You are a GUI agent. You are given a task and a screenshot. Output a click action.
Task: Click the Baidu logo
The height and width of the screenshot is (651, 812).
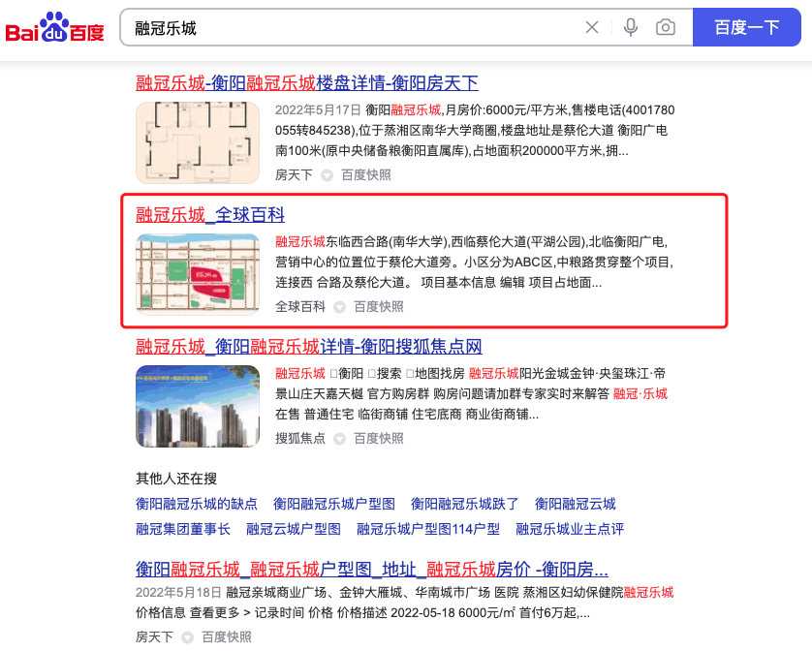click(55, 27)
